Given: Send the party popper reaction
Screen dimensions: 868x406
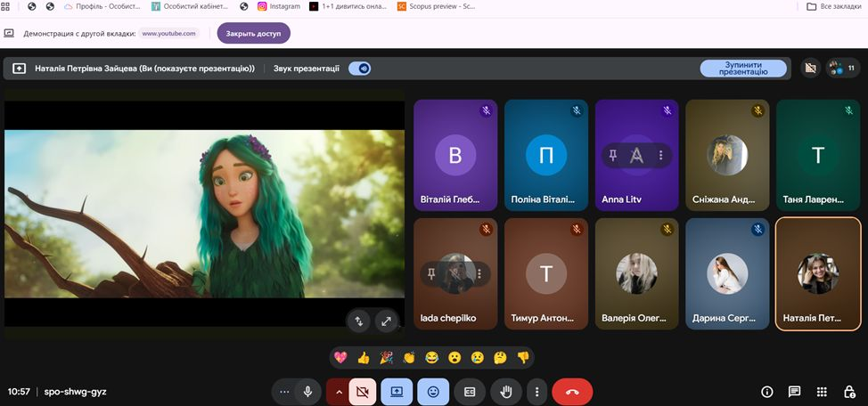Looking at the screenshot, I should point(386,358).
